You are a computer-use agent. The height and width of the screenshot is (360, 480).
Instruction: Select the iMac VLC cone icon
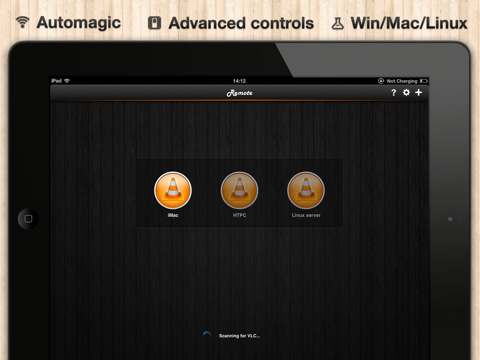173,190
